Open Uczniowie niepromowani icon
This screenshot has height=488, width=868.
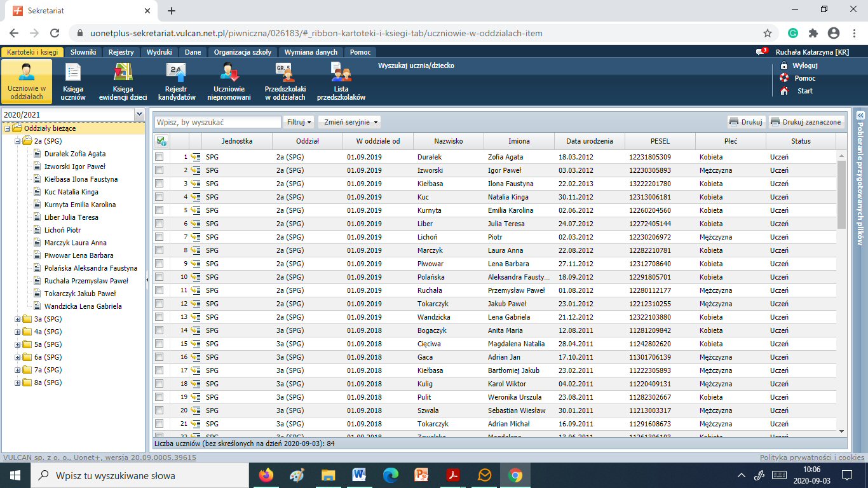[229, 73]
